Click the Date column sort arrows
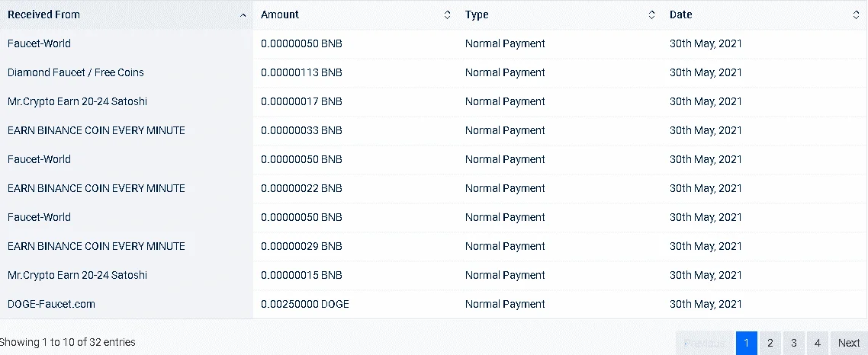 [x=856, y=15]
